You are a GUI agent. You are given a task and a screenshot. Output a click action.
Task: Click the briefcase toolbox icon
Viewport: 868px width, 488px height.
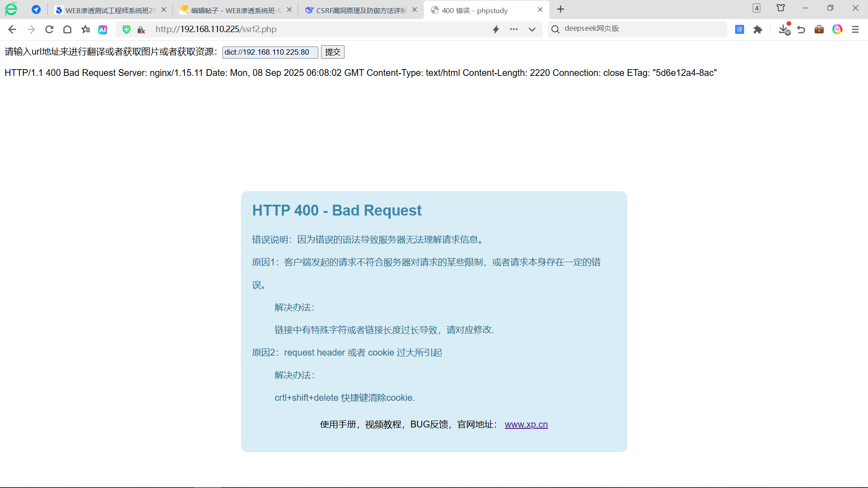tap(820, 29)
